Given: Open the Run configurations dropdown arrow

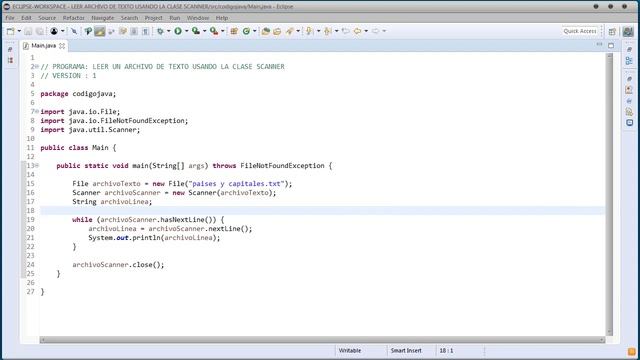Looking at the screenshot, I should [187, 31].
